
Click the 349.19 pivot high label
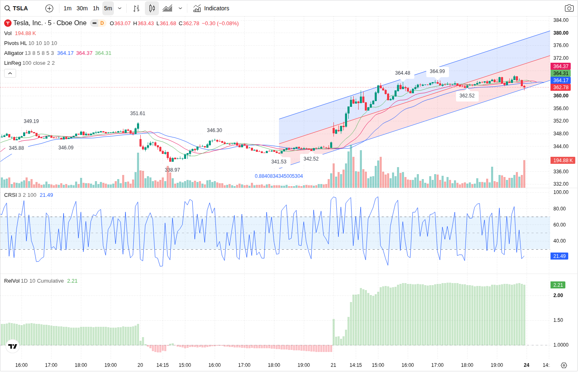point(31,121)
